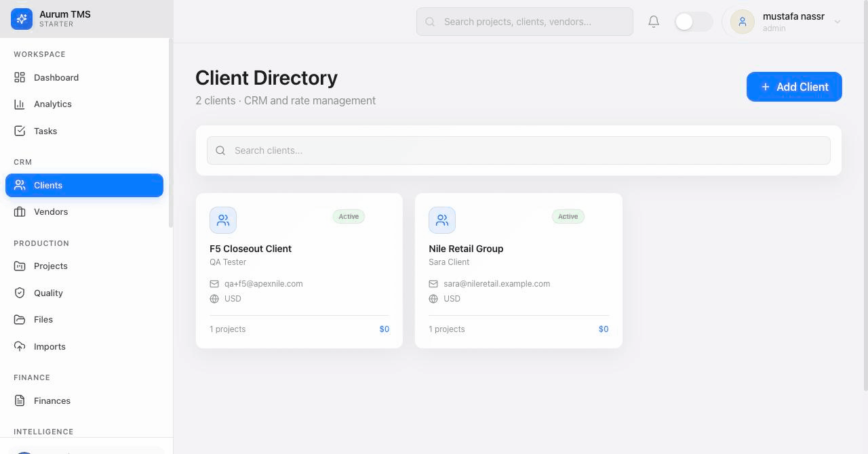This screenshot has width=868, height=454.
Task: Click the "QA Tester" contact name
Action: pos(228,262)
